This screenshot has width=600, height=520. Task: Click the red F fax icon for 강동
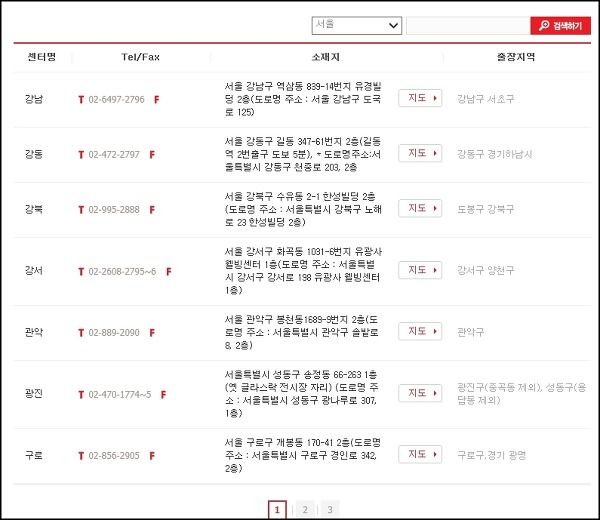152,155
